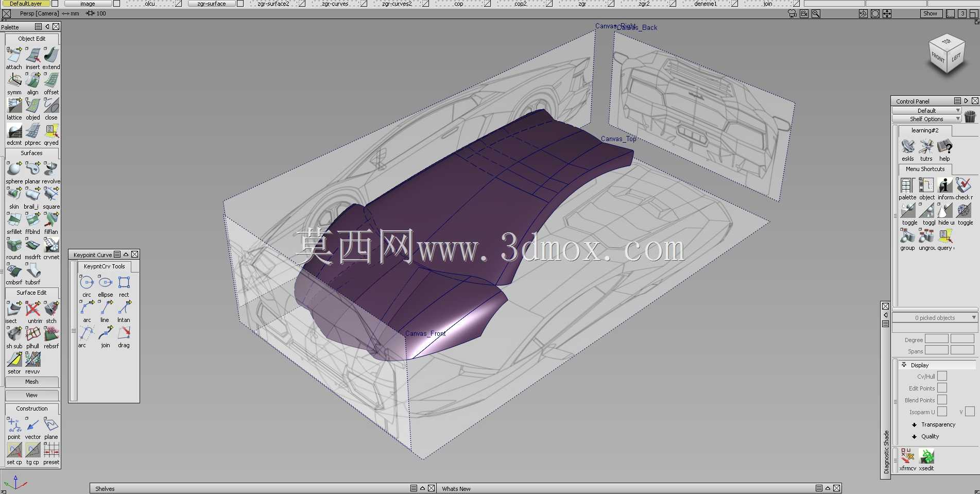Expand the Transparency section
Screen dimensions: 980x494
click(x=915, y=425)
